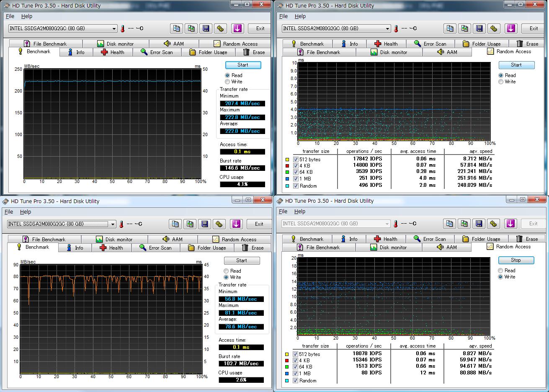This screenshot has width=549, height=392.
Task: Open options gears icon in write benchmark window
Action: pos(219,224)
